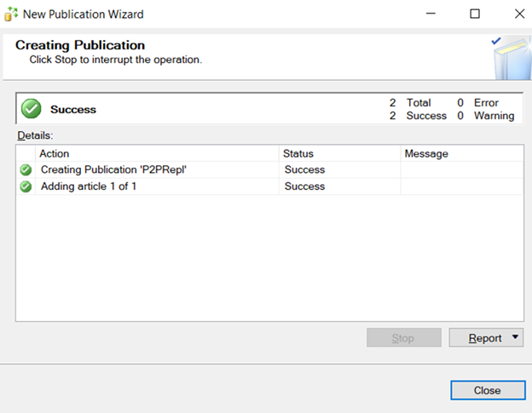Sort by the Action column header

(x=158, y=153)
